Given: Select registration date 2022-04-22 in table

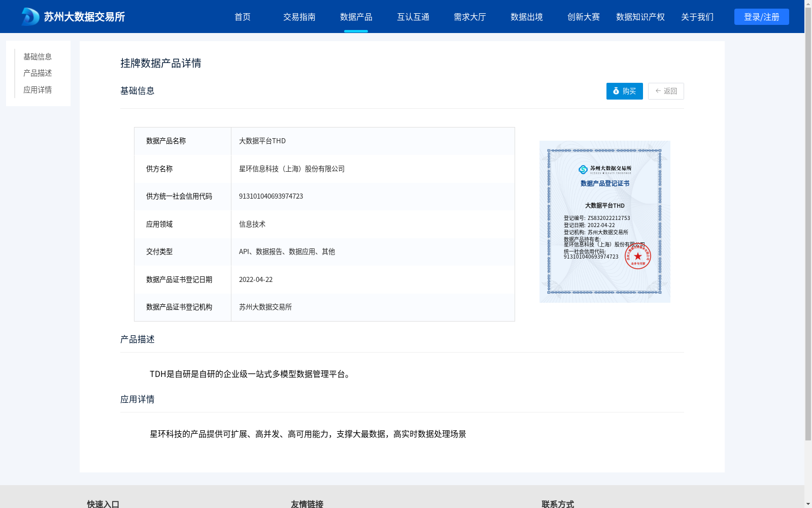Looking at the screenshot, I should pyautogui.click(x=256, y=279).
